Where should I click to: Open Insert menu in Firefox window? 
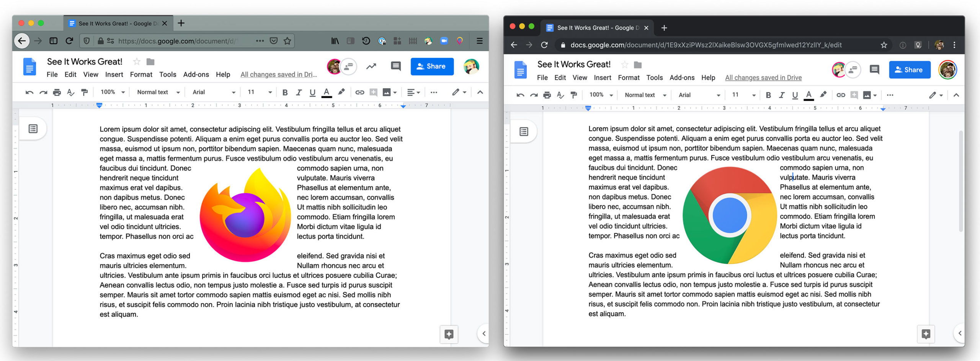click(114, 74)
